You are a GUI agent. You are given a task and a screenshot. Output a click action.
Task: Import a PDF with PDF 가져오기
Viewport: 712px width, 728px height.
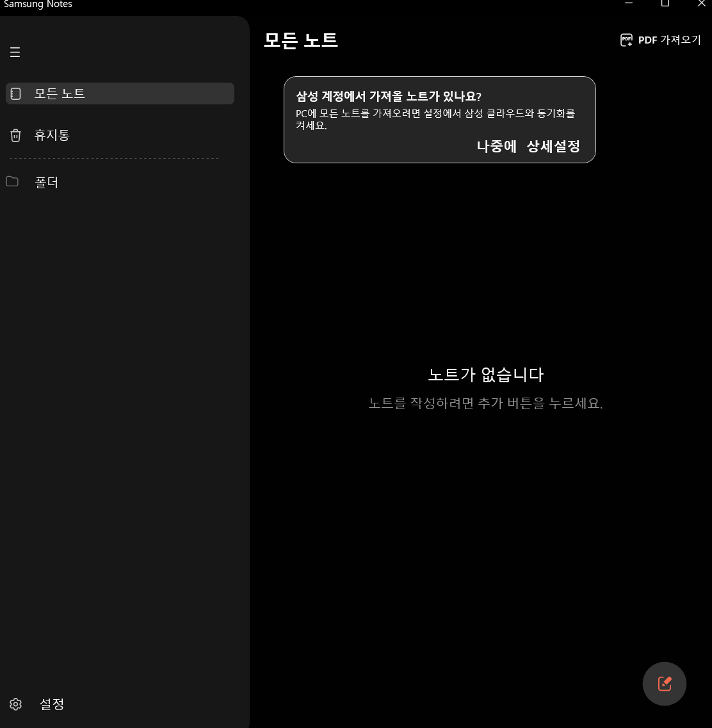(661, 40)
